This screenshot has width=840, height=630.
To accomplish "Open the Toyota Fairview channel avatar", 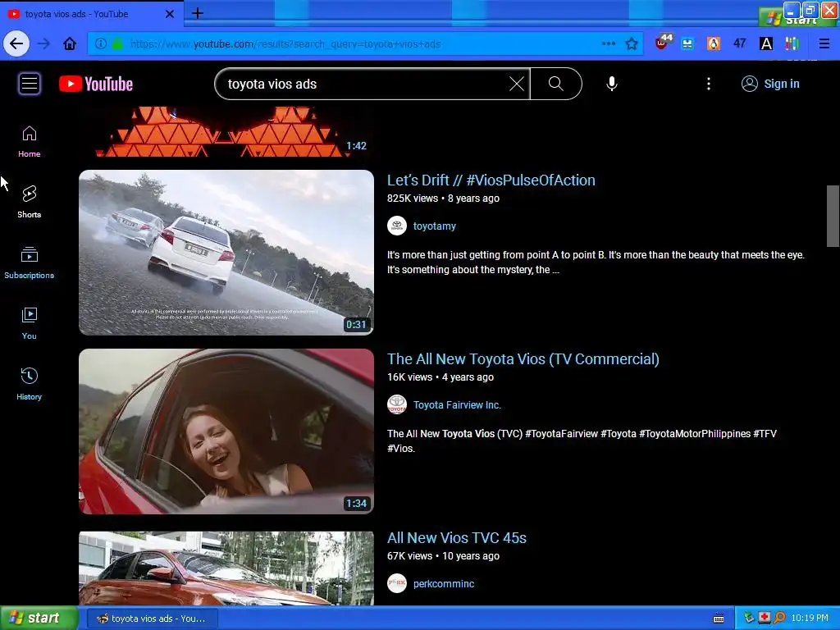I will pos(397,405).
